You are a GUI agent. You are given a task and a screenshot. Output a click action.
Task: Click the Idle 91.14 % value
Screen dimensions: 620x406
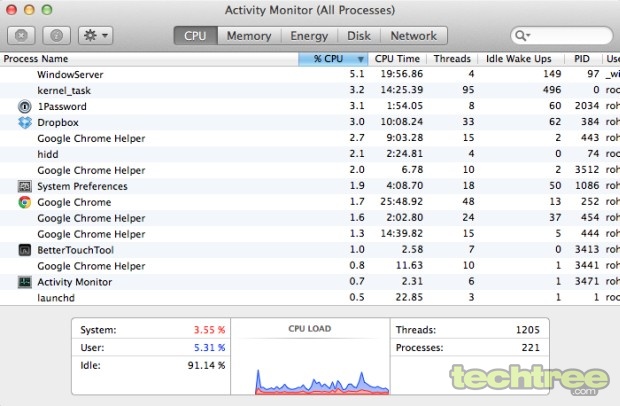[206, 365]
